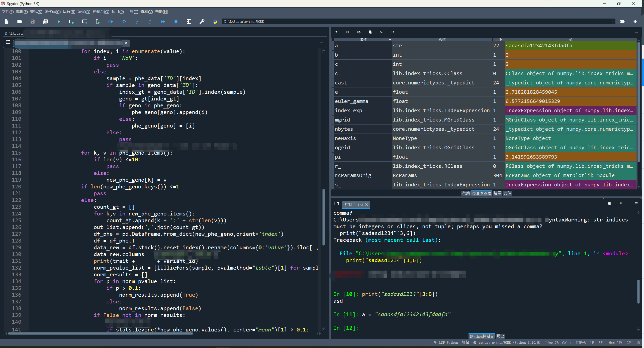This screenshot has height=348, width=644.
Task: Browse for a working directory folder icon
Action: coord(622,22)
